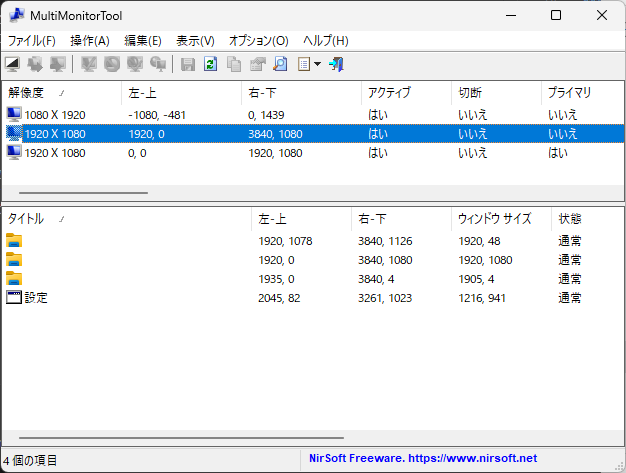
Task: Click the window list horizontal scrollbar
Action: [181, 438]
